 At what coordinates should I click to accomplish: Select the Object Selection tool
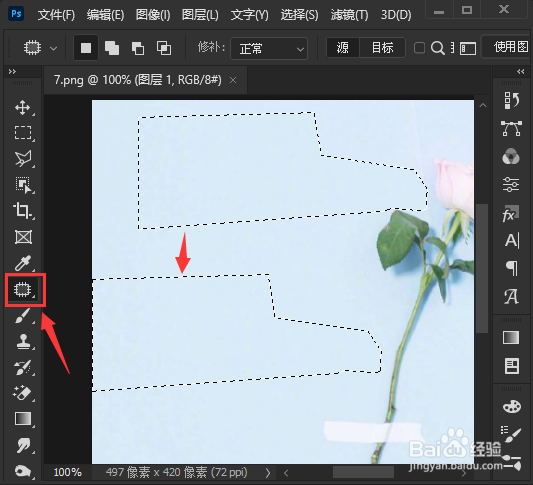click(23, 185)
